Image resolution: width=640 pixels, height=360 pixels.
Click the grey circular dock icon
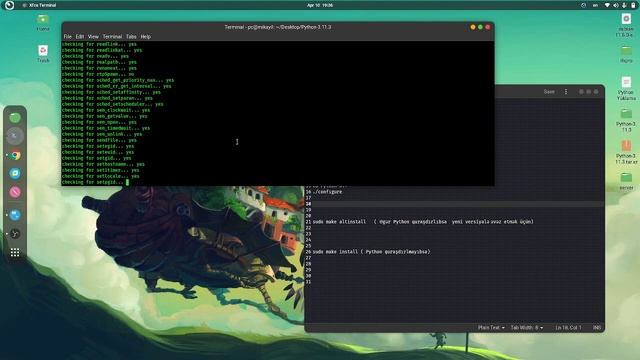tap(15, 136)
